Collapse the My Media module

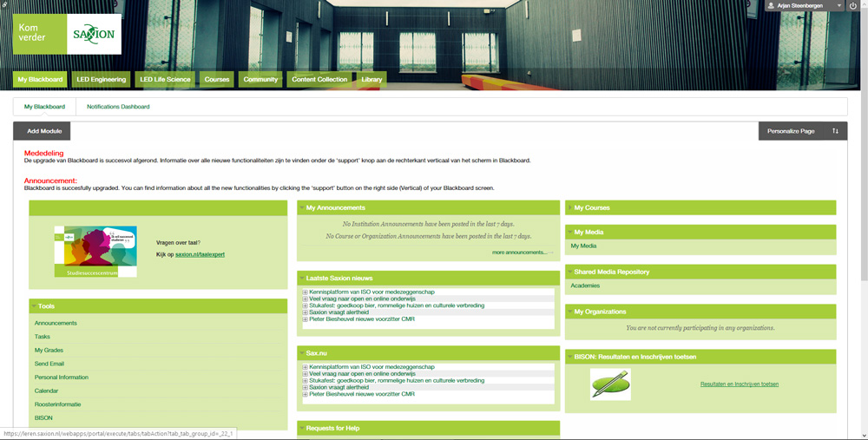point(569,233)
